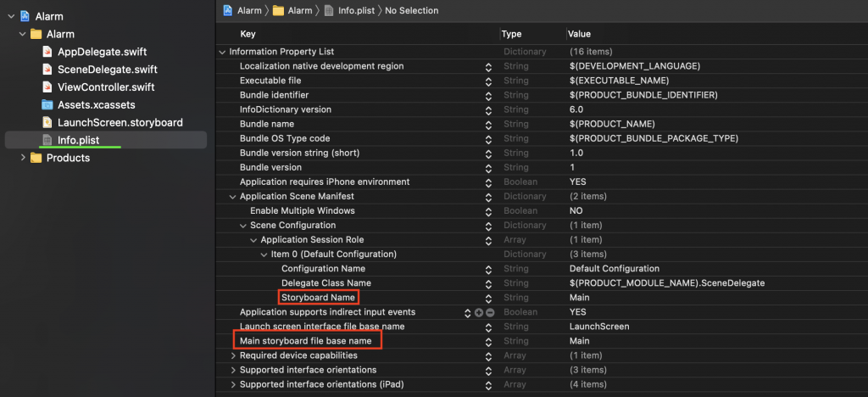Open key stepper for Localization native development region
The image size is (868, 397).
pos(488,67)
